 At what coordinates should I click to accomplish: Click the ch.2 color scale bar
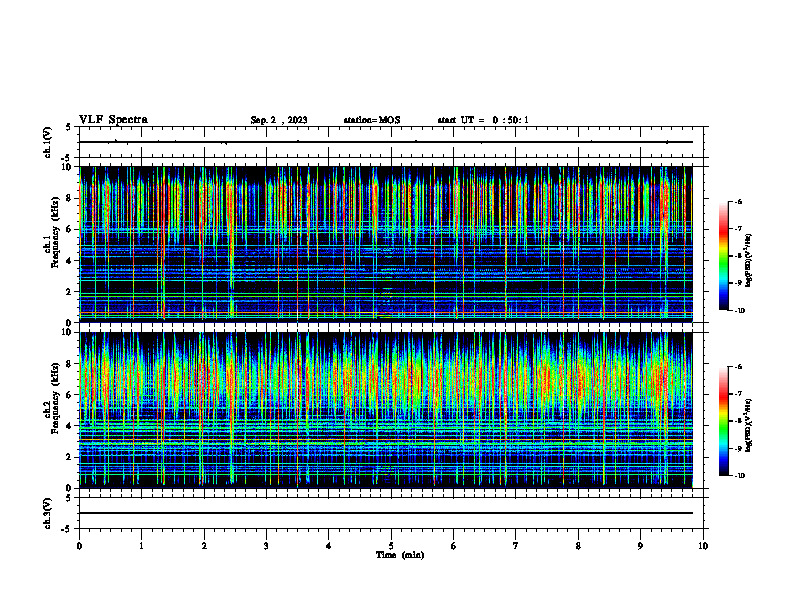pyautogui.click(x=723, y=421)
